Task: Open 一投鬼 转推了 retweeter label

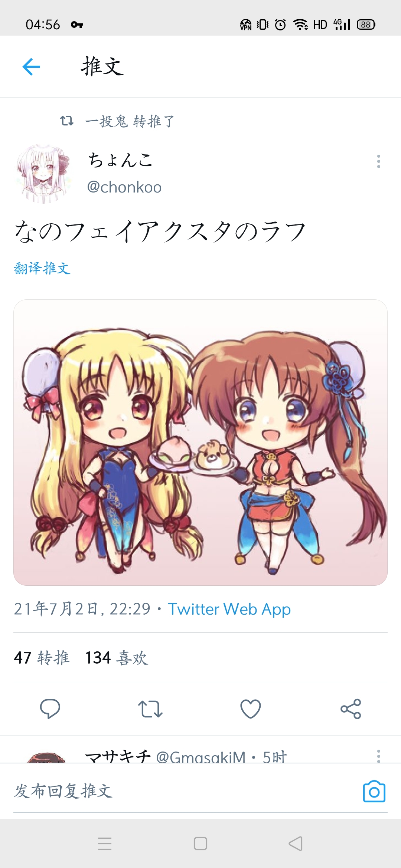Action: (129, 121)
